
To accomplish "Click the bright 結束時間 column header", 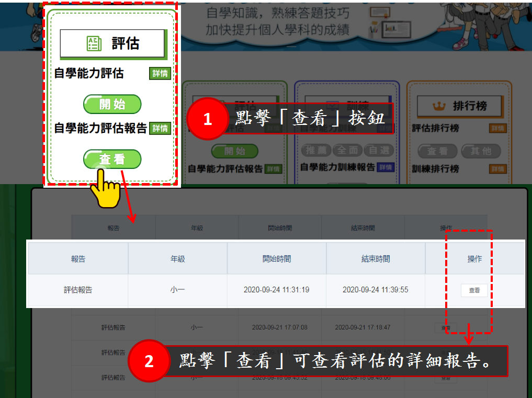I will 376,259.
